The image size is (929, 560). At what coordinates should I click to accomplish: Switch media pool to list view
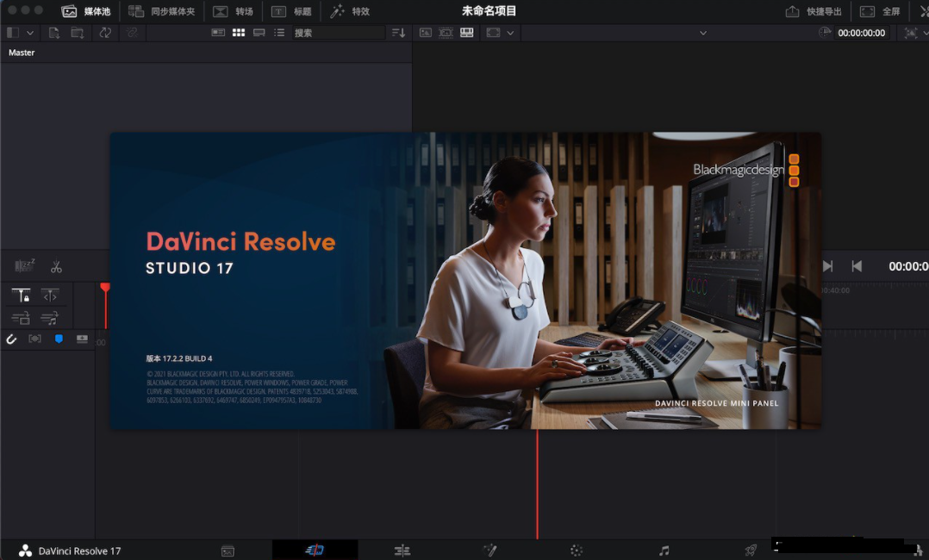[x=279, y=33]
